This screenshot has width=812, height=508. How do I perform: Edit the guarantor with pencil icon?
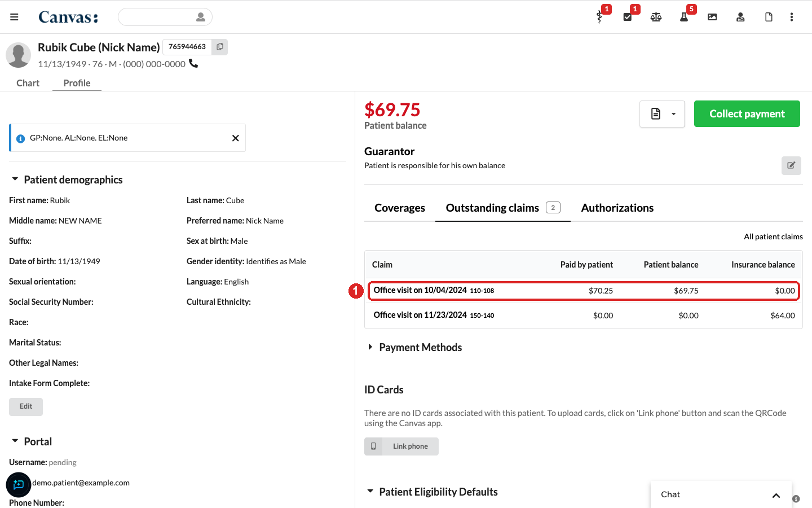click(x=791, y=165)
